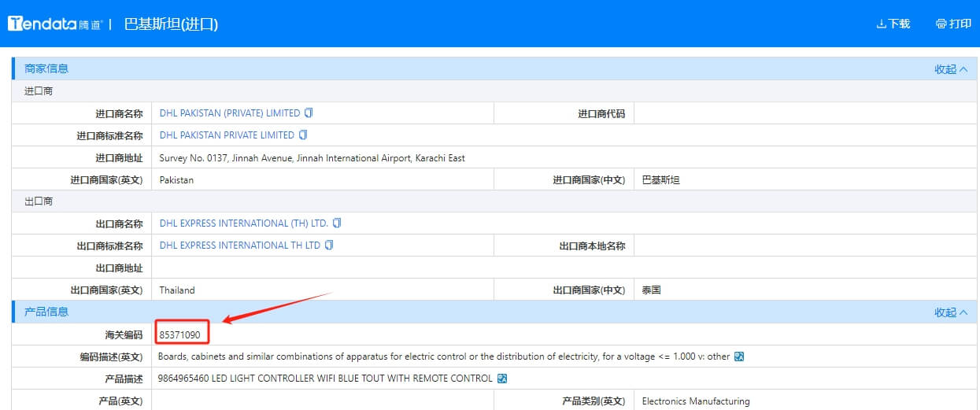
Task: Click the 出口商地址 field label
Action: click(119, 268)
